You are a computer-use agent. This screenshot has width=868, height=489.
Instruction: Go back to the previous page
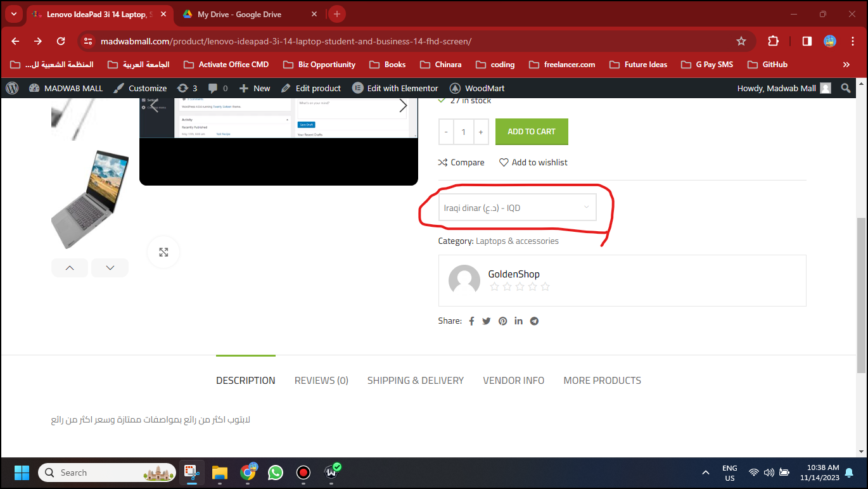[x=15, y=41]
